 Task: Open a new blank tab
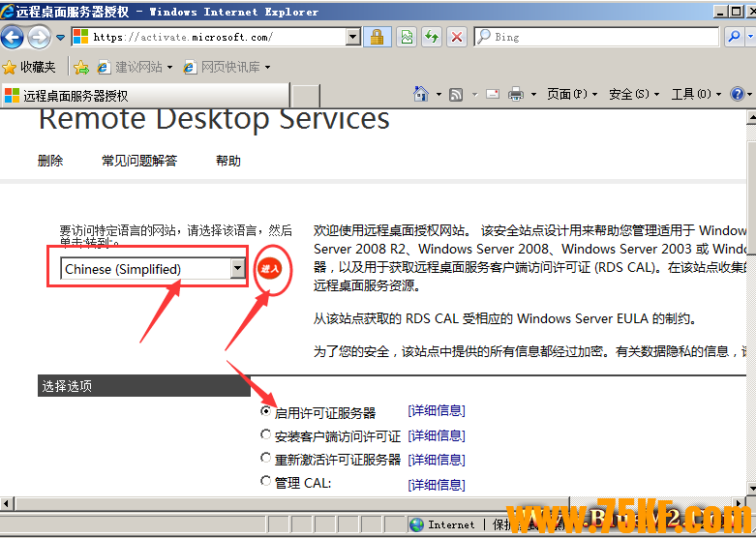(x=306, y=96)
